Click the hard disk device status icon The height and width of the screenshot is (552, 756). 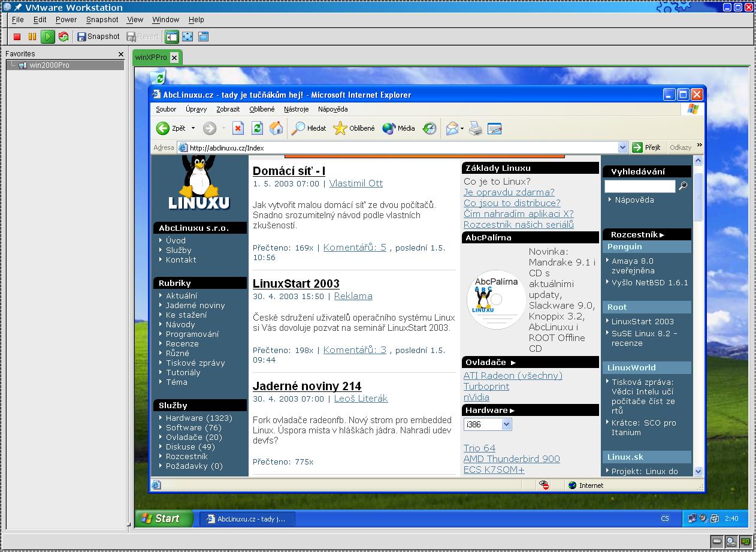click(x=716, y=541)
